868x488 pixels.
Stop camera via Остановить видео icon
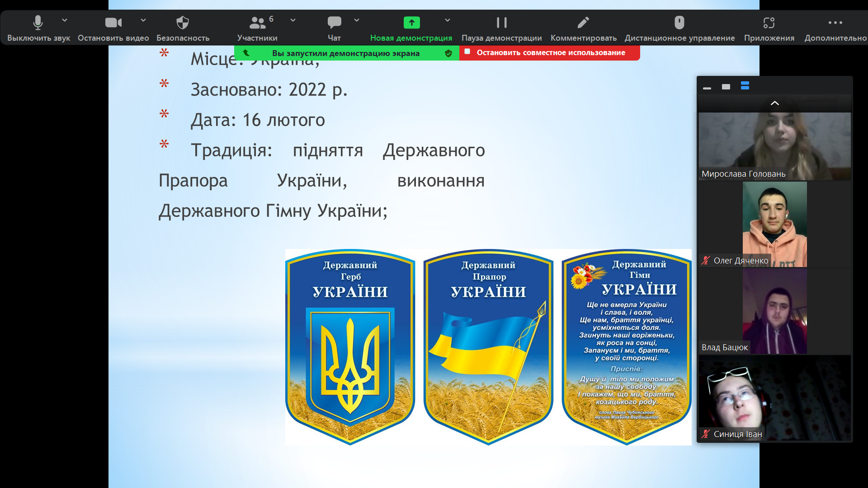point(113,23)
